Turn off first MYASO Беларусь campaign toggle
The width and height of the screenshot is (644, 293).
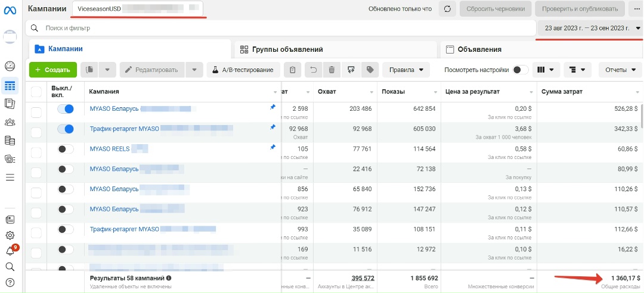tap(66, 109)
